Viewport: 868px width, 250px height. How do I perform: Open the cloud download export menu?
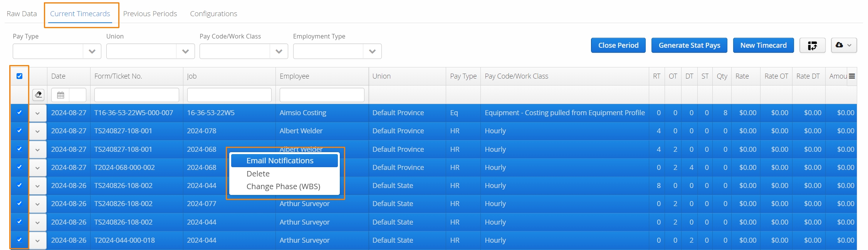(x=844, y=45)
